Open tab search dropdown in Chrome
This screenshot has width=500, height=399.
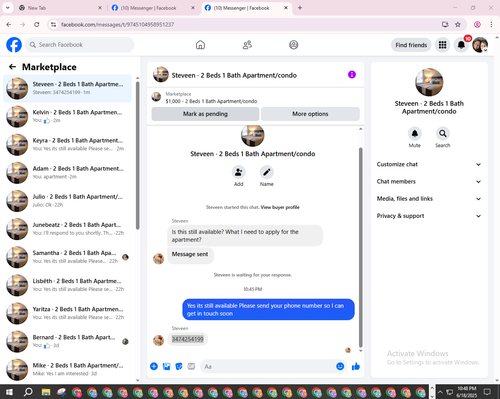point(8,8)
